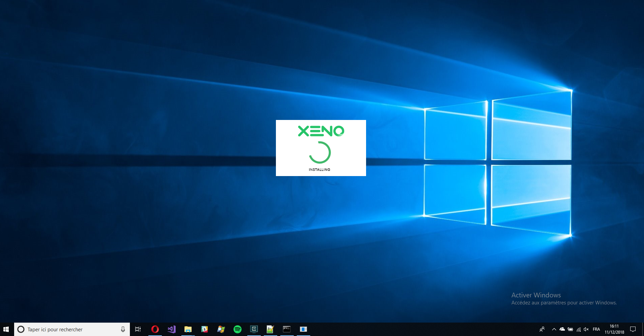Click the 'Taper ici pour rechercher' search box

67,329
